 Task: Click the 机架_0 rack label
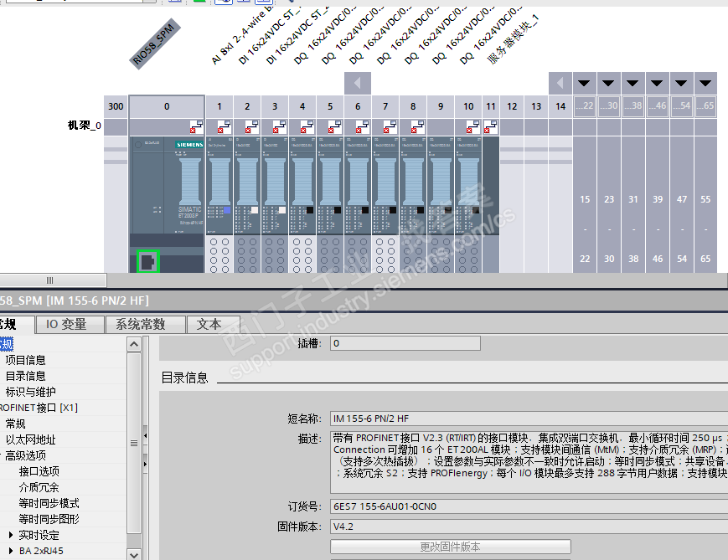84,126
